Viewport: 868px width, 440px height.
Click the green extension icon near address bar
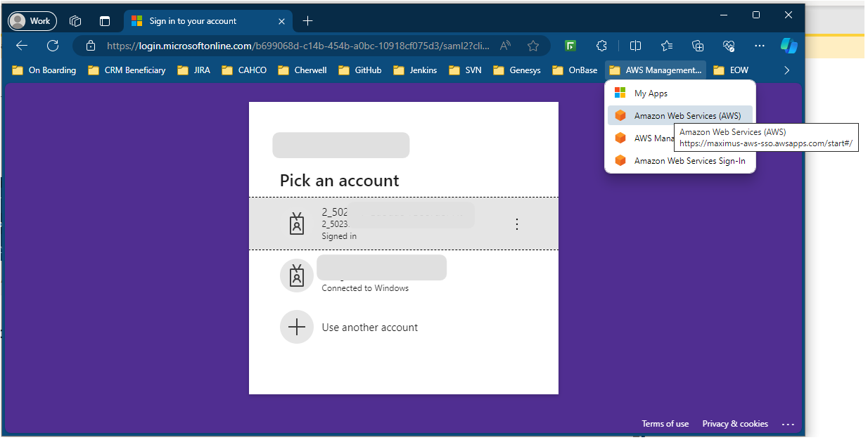coord(570,45)
